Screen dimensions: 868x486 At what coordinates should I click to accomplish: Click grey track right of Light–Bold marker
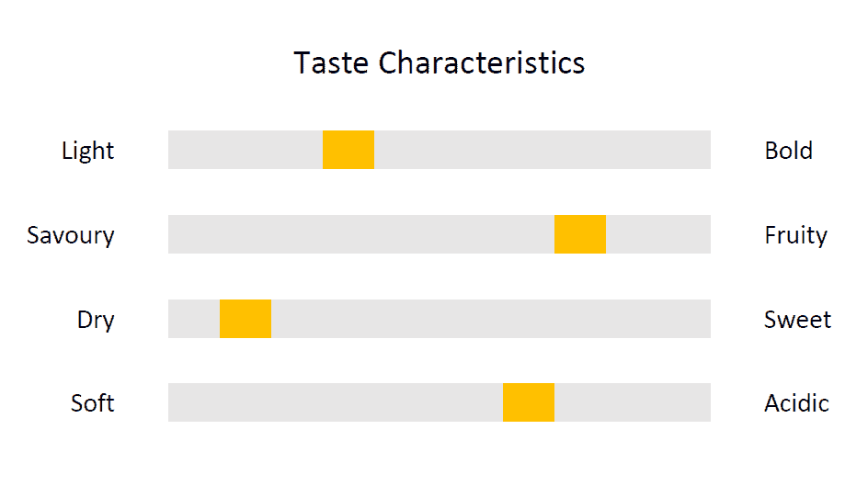pos(542,150)
